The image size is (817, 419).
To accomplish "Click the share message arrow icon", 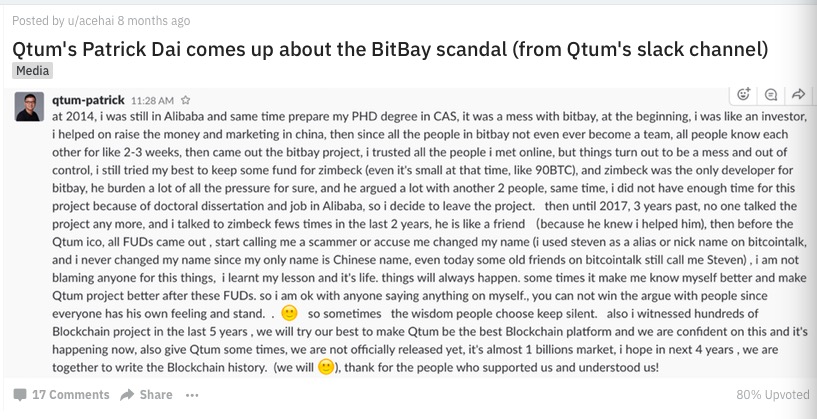I will click(798, 95).
